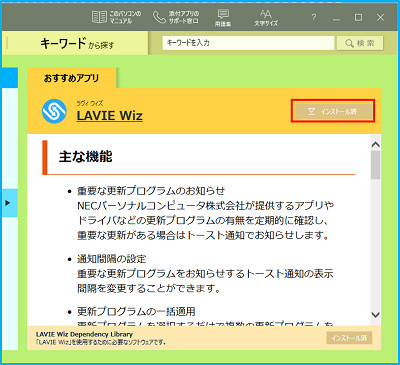Viewport: 400px width, 365px height.
Task: Click the 検索 search button
Action: coord(360,43)
